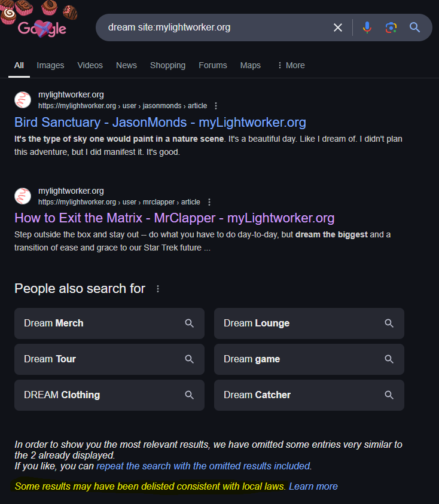The height and width of the screenshot is (504, 439).
Task: Expand the More search filters menu
Action: point(291,65)
